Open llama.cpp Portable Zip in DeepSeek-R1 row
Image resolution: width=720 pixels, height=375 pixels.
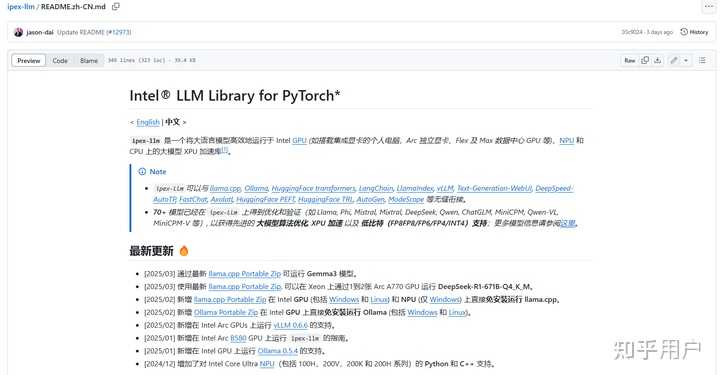pos(244,286)
